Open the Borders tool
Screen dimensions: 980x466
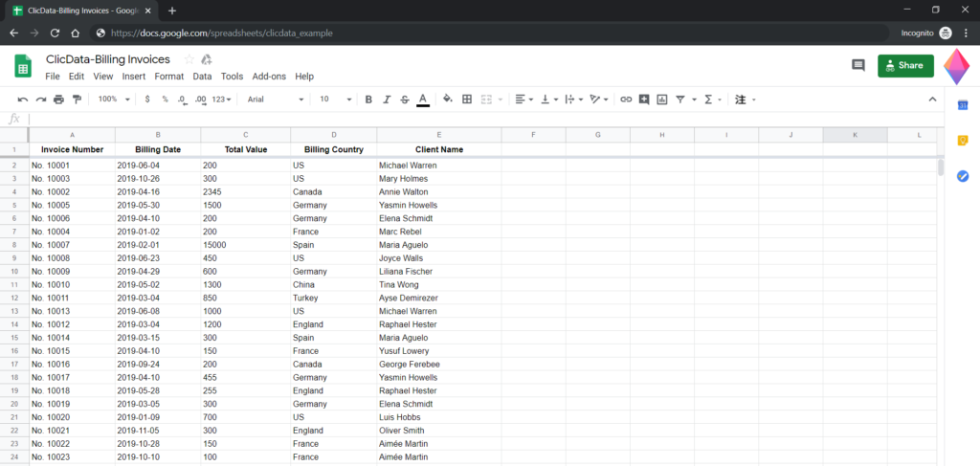(467, 99)
